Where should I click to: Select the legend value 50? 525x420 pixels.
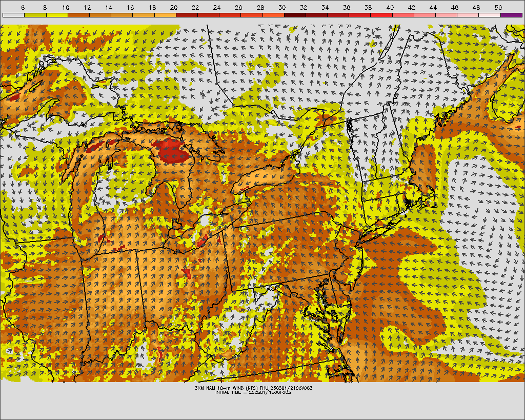498,7
